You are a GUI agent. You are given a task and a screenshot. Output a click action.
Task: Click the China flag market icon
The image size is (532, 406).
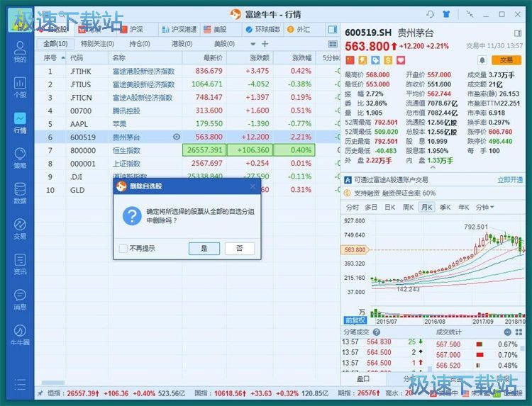pyautogui.click(x=350, y=60)
